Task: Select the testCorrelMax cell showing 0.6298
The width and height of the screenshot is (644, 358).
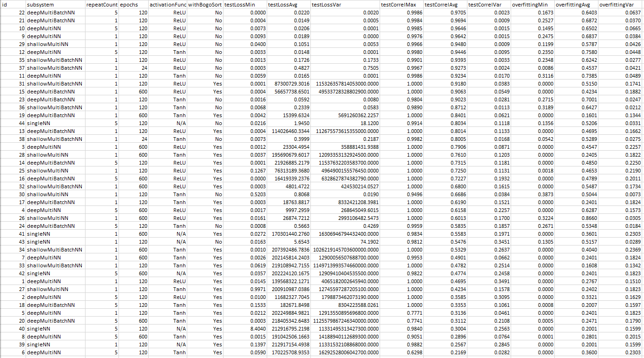Action: pos(401,352)
